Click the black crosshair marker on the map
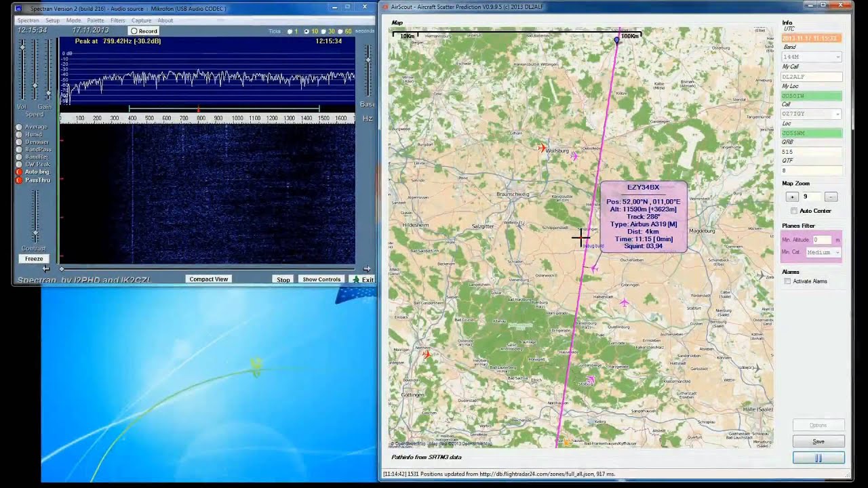This screenshot has height=488, width=868. (581, 237)
